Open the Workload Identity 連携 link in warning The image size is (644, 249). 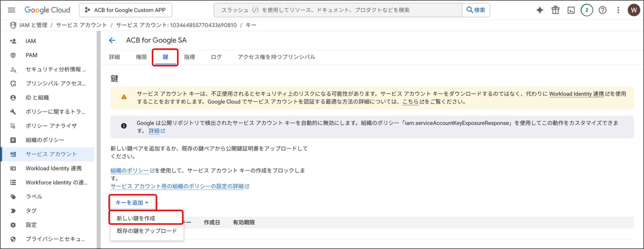(x=576, y=94)
